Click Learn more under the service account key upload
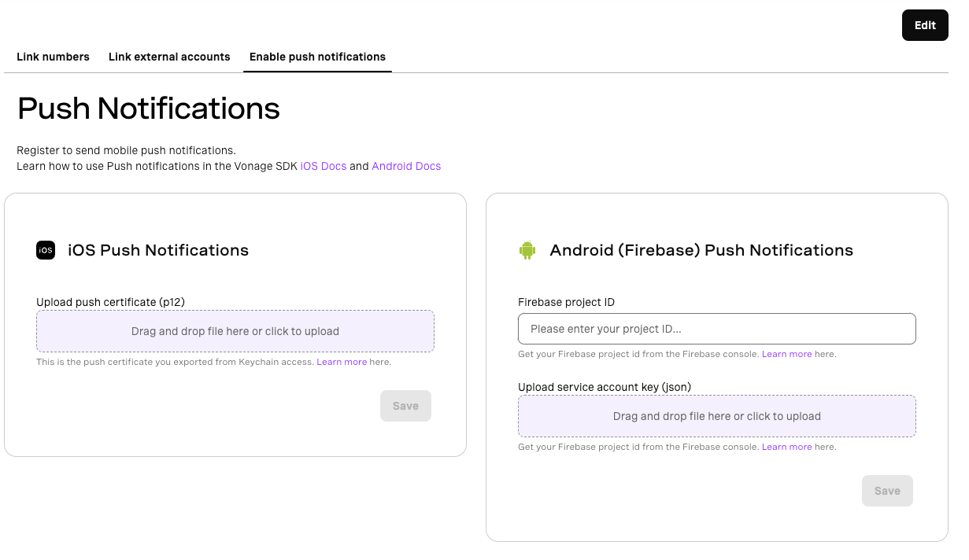 pyautogui.click(x=787, y=447)
